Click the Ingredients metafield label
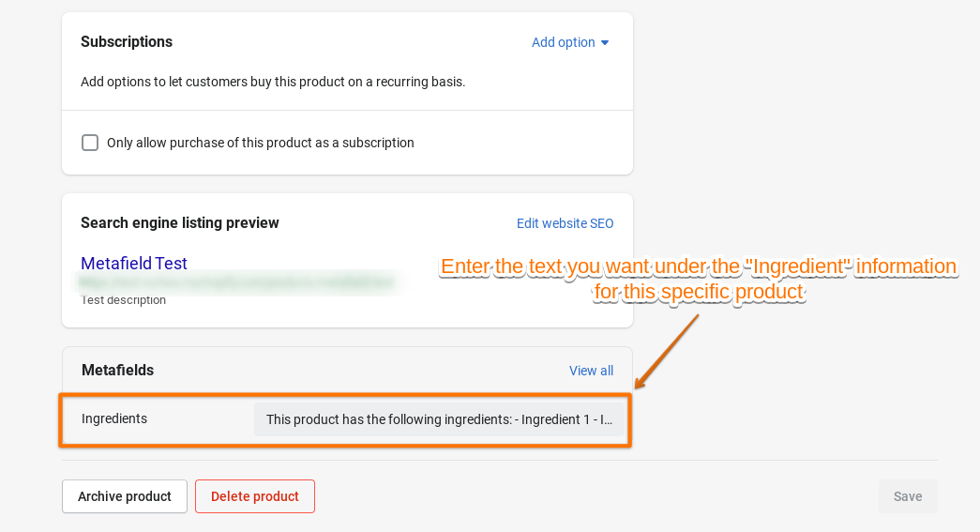Screen dimensions: 980x532 114,418
